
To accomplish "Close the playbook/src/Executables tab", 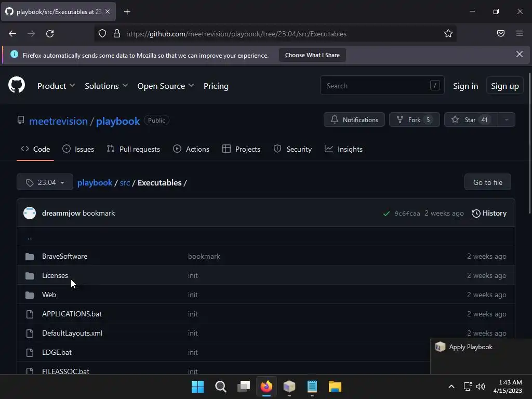I will [x=108, y=11].
